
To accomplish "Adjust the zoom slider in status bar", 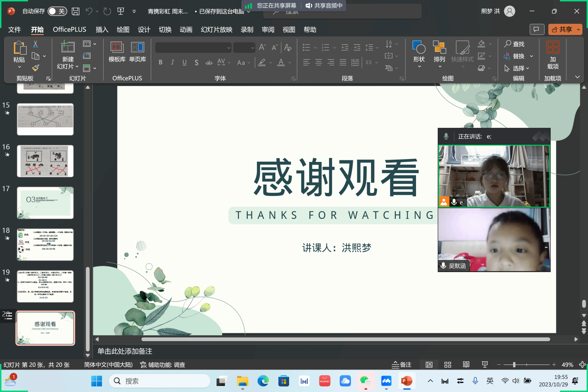I will pos(514,365).
